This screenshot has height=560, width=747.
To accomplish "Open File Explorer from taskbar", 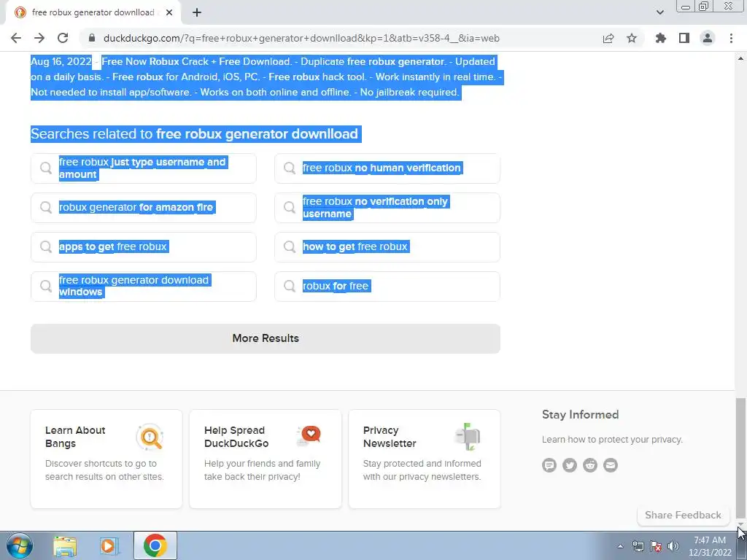I will click(x=65, y=545).
